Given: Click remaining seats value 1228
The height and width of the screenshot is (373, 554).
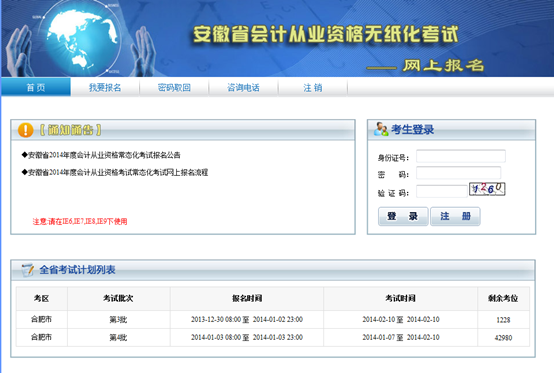Looking at the screenshot, I should point(503,320).
